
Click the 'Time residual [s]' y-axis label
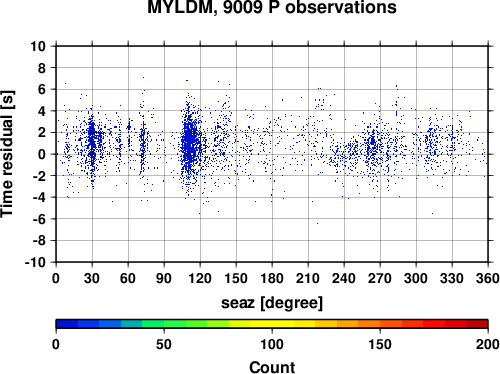pos(7,154)
